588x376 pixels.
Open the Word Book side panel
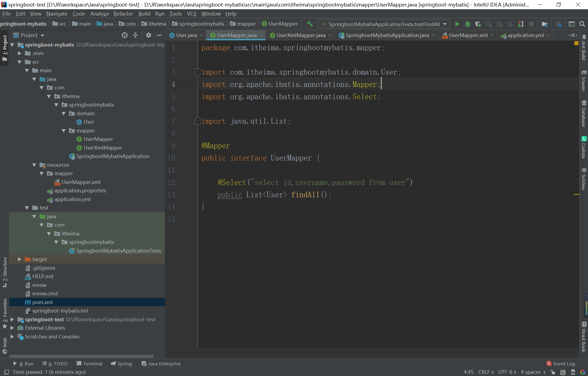(584, 337)
